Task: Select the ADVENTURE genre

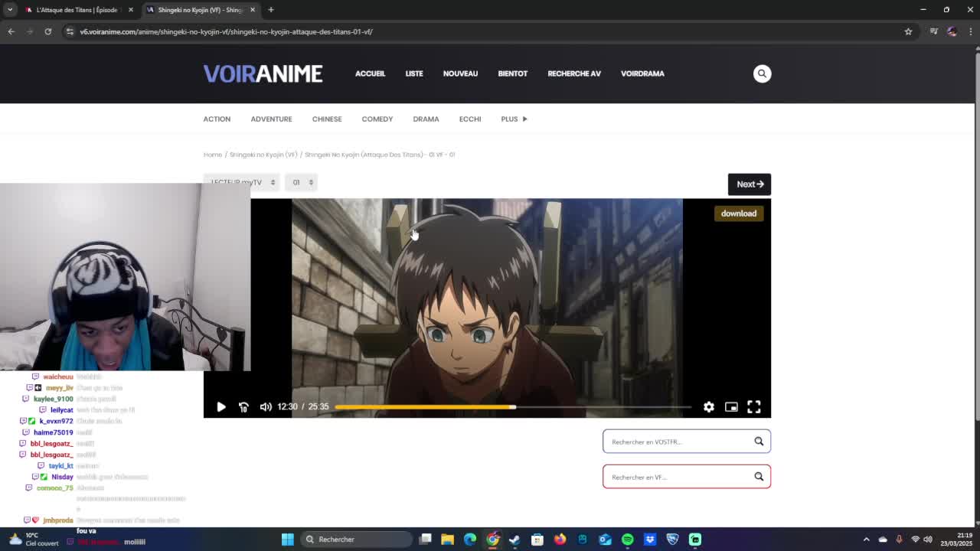Action: pyautogui.click(x=271, y=119)
